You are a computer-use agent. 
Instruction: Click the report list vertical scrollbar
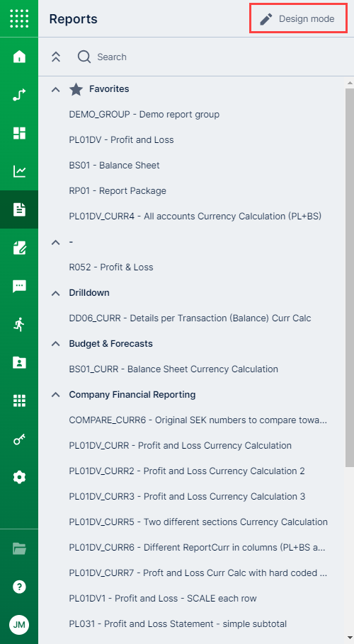coord(350,277)
